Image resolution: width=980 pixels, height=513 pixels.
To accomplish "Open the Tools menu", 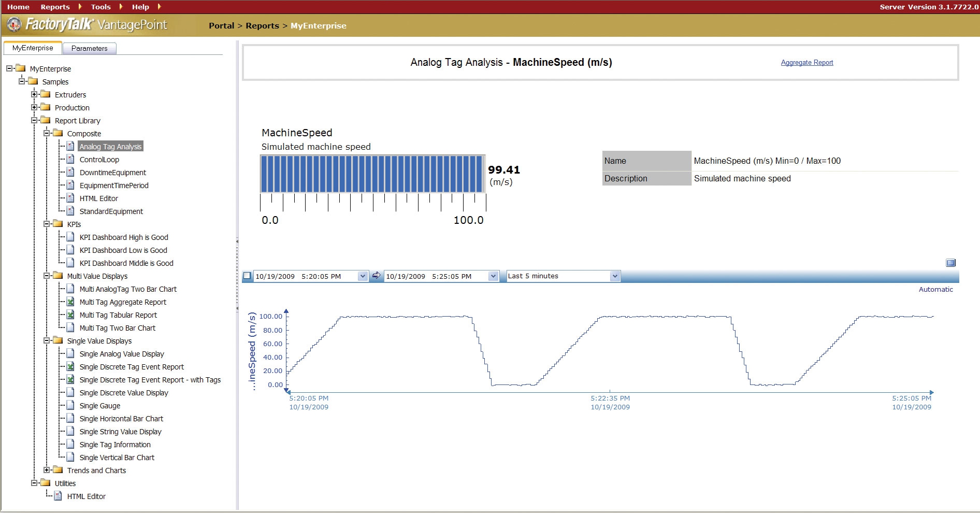I will (101, 7).
